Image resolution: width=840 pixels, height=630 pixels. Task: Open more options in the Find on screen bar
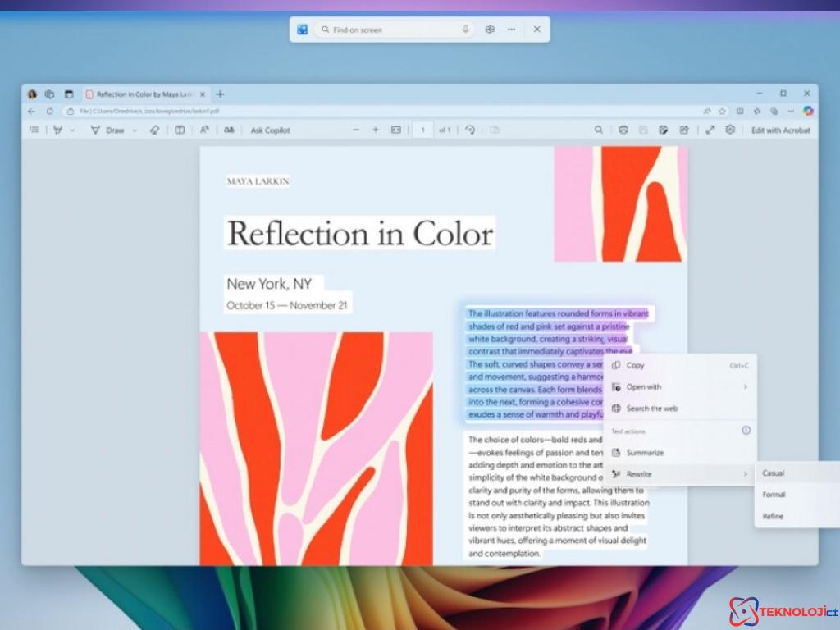[511, 29]
